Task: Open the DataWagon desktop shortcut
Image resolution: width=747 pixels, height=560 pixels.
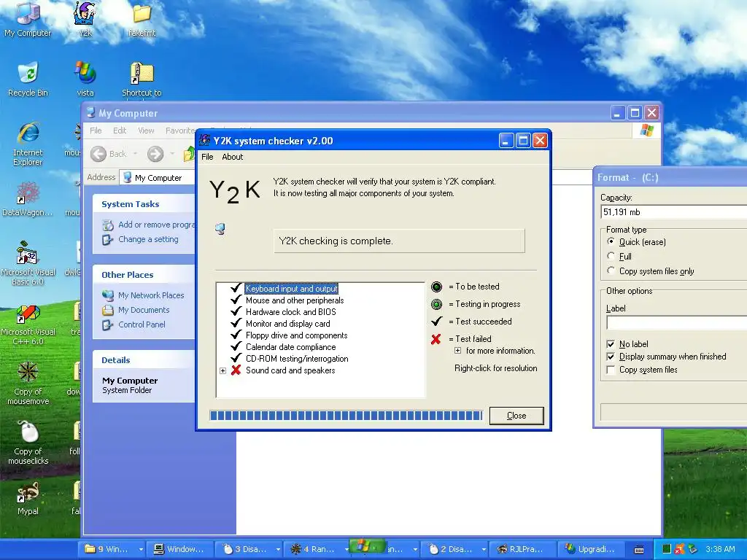Action: [x=28, y=199]
